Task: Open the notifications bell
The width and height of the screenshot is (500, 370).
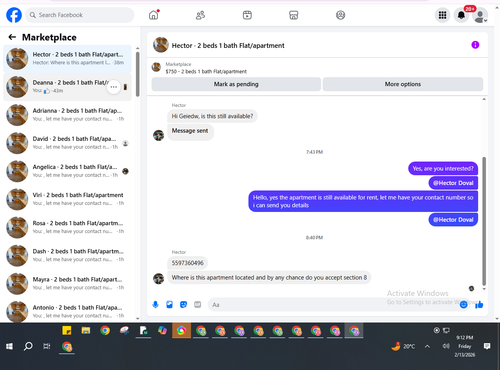Action: click(x=461, y=15)
